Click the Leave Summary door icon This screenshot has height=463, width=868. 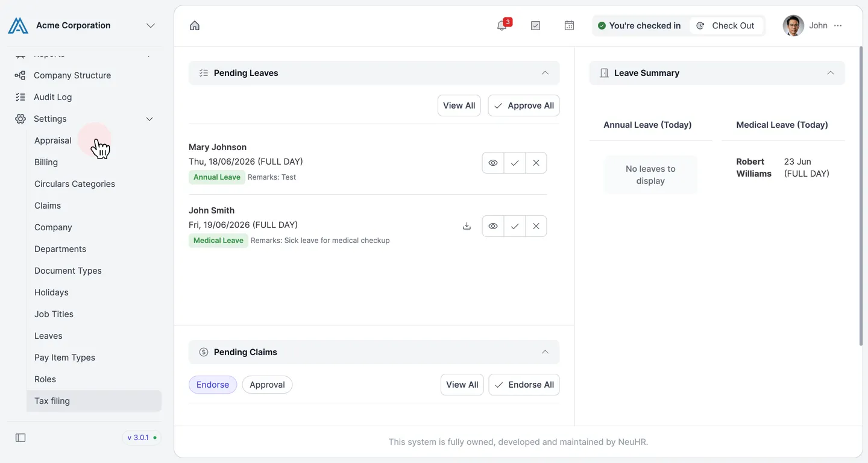604,73
